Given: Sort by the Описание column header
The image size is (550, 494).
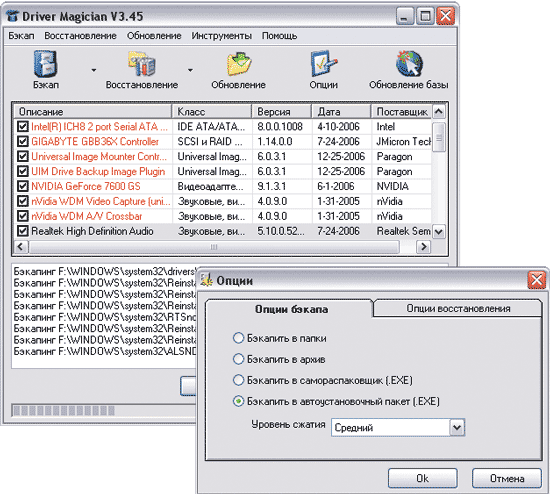Looking at the screenshot, I should 93,112.
